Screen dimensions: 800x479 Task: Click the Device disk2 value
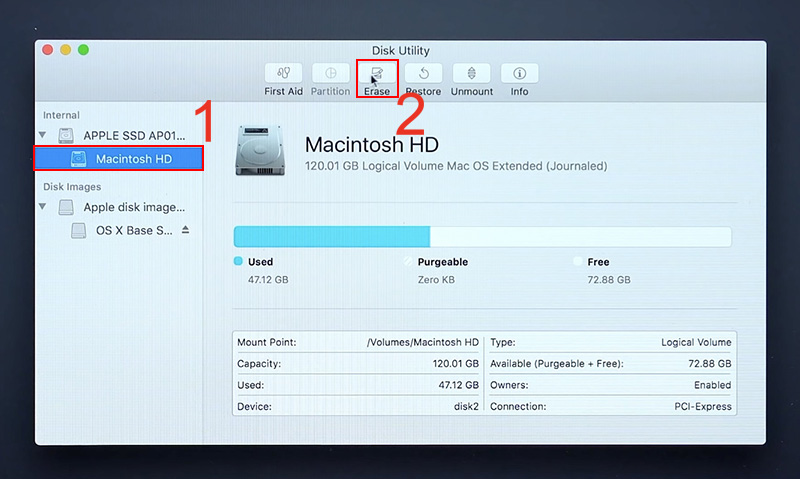466,407
